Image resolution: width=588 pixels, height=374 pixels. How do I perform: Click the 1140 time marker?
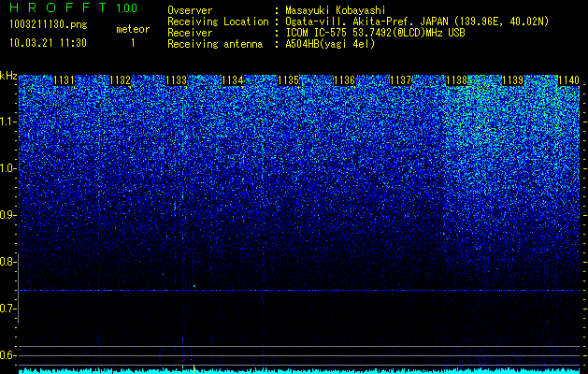coord(569,80)
